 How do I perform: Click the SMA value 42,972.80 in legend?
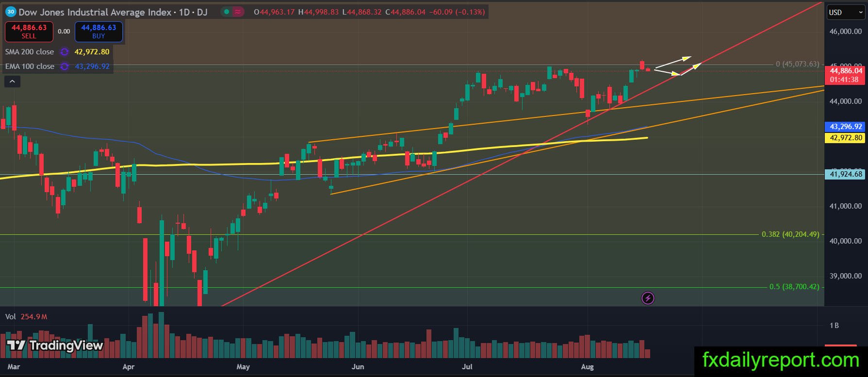pyautogui.click(x=92, y=52)
